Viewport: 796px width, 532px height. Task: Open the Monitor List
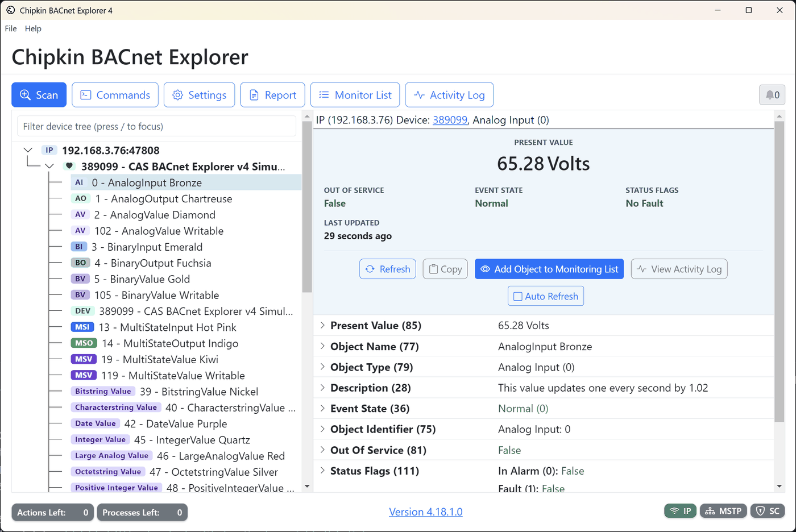point(355,95)
